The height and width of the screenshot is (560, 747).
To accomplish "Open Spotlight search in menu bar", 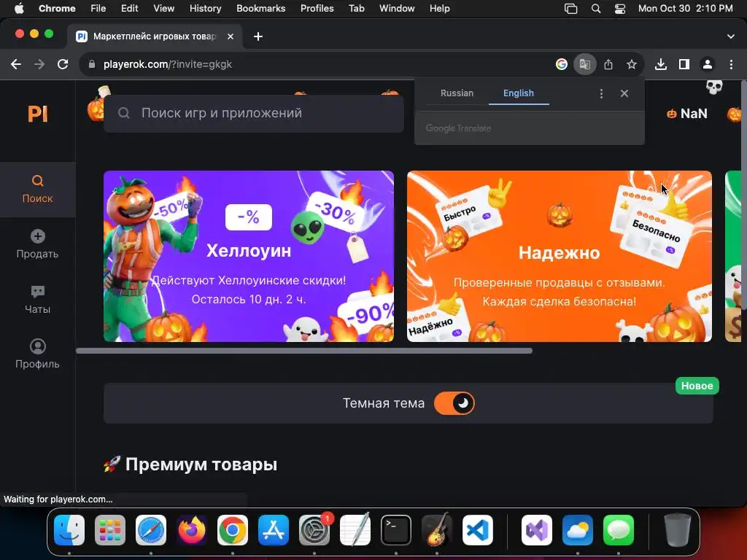I will pos(595,9).
